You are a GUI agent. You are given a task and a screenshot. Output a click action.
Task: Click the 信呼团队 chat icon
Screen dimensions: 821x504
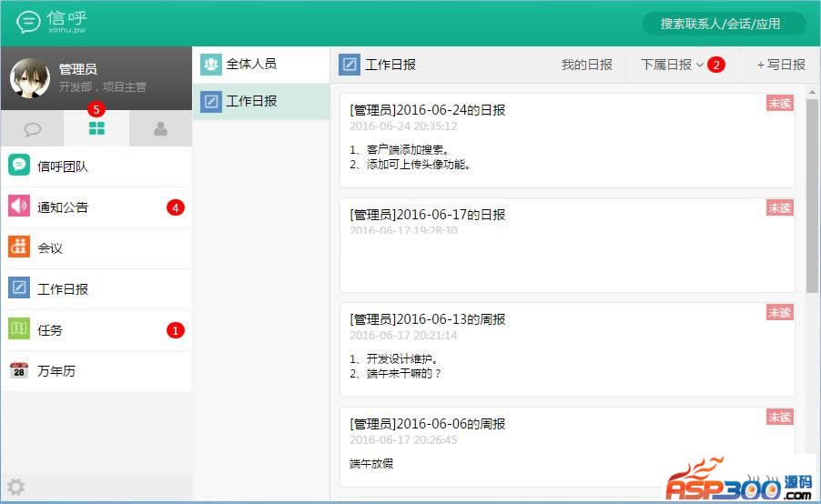tap(19, 166)
